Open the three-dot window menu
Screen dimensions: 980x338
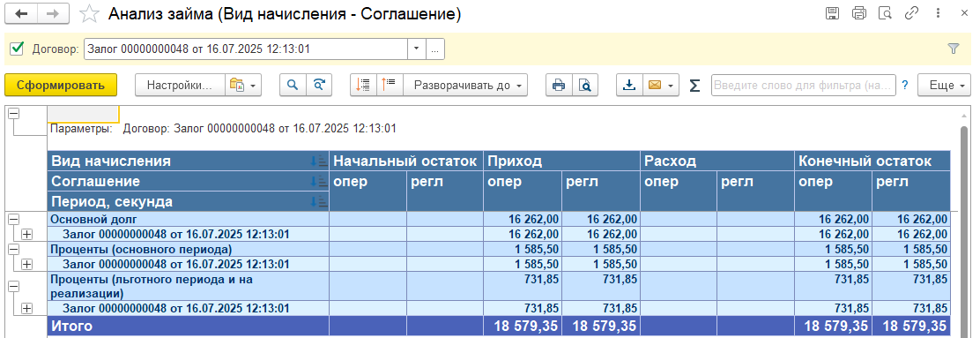click(x=938, y=13)
